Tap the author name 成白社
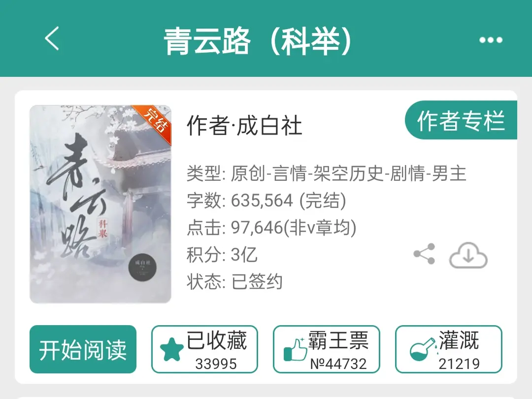This screenshot has width=532, height=399. [x=269, y=125]
